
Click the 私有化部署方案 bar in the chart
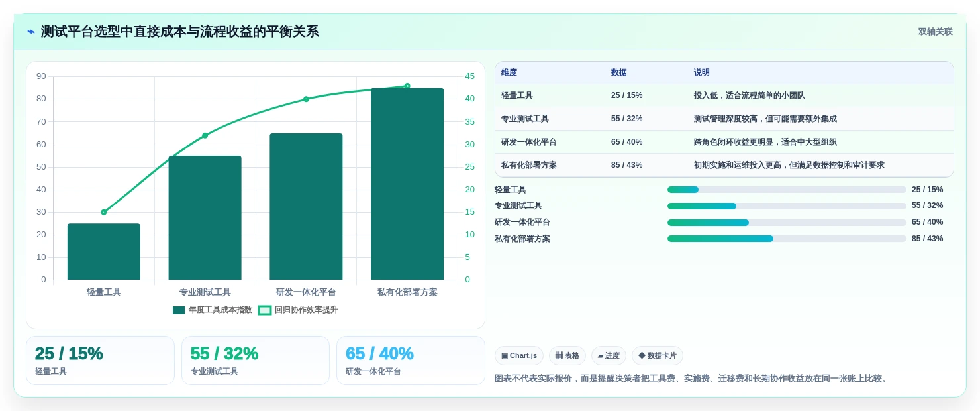coord(407,184)
